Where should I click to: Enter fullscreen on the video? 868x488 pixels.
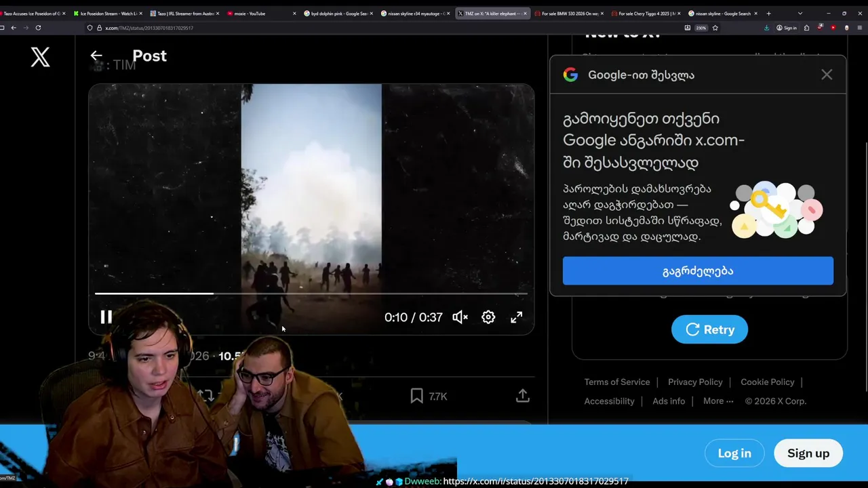517,317
